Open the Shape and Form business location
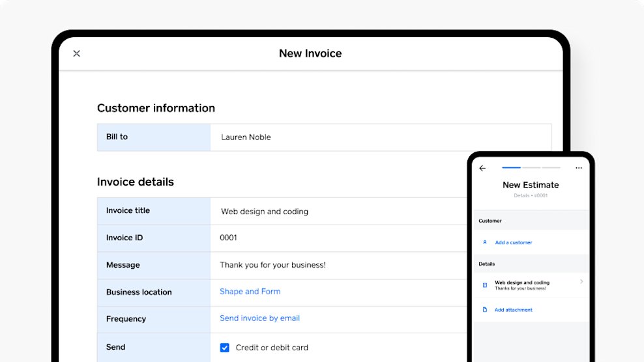Screen dimensions: 644x362 (x=250, y=292)
